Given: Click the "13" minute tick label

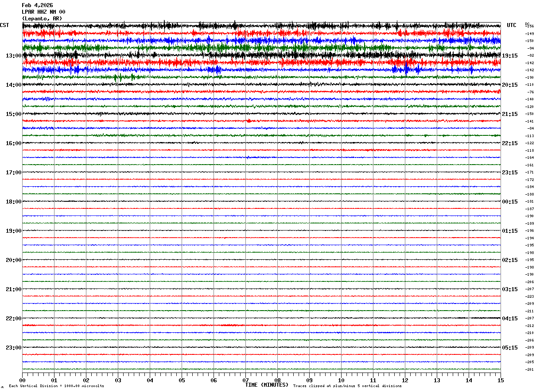Looking at the screenshot, I should coord(437,380).
